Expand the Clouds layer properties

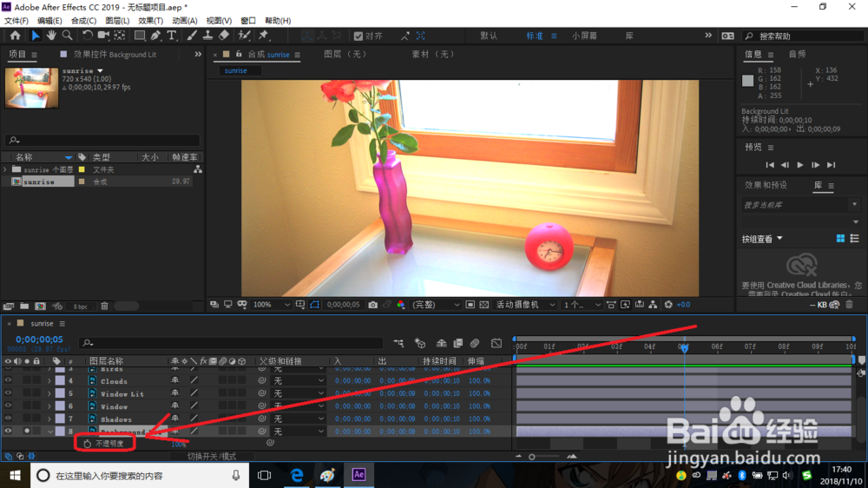(49, 381)
